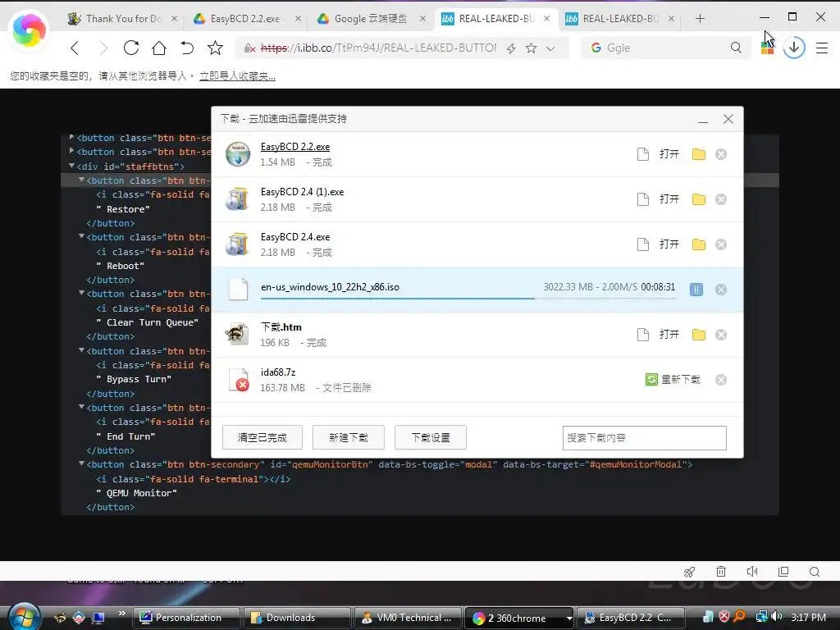Open folder for EasyBCD 2.2.exe
The height and width of the screenshot is (630, 840).
pyautogui.click(x=699, y=154)
